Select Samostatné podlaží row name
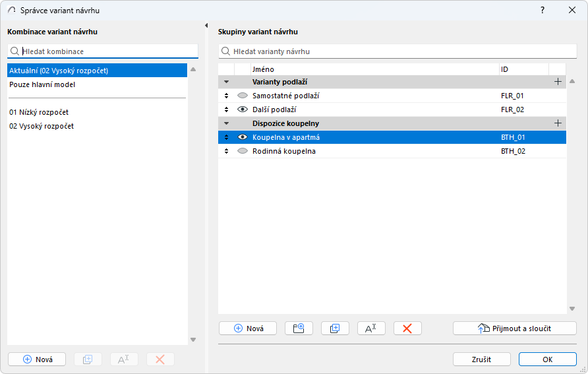This screenshot has width=588, height=374. [x=285, y=96]
